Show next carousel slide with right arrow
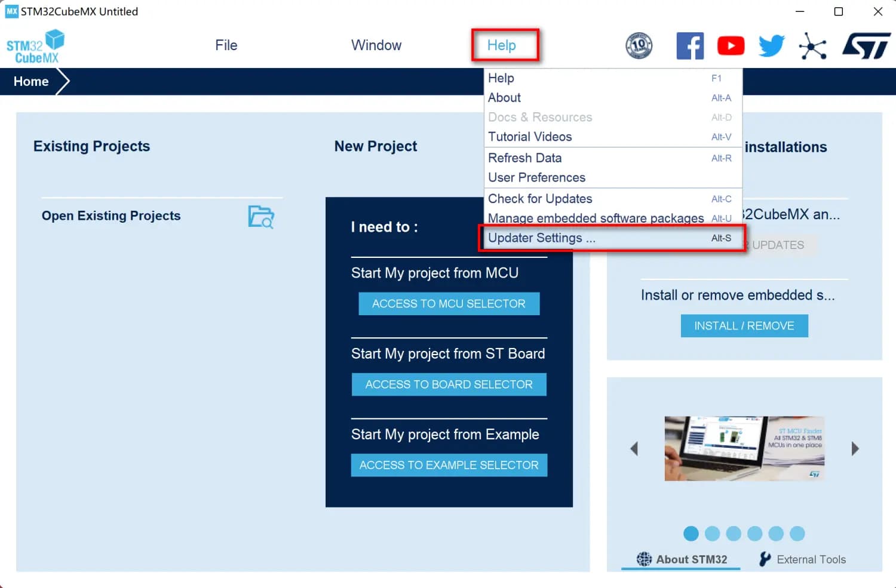Screen dimensions: 896x588 tap(855, 448)
